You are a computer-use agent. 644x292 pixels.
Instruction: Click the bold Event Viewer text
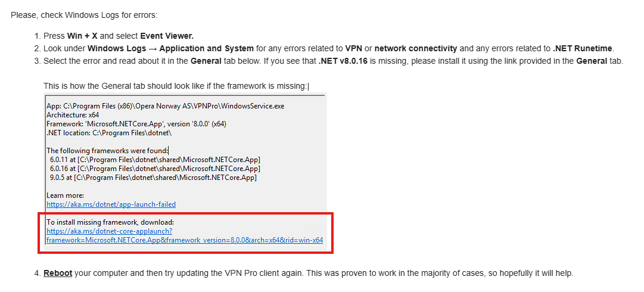click(x=167, y=36)
